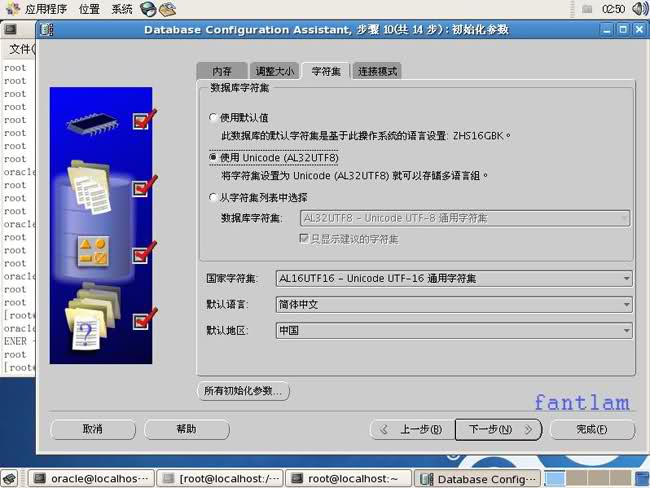Click the clock showing 02:50

pyautogui.click(x=614, y=9)
